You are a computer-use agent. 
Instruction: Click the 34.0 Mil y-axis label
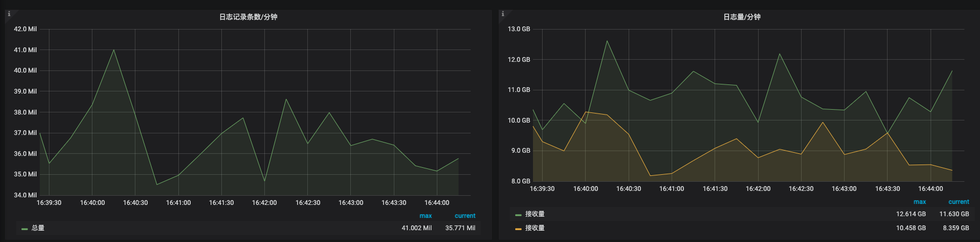pyautogui.click(x=25, y=195)
